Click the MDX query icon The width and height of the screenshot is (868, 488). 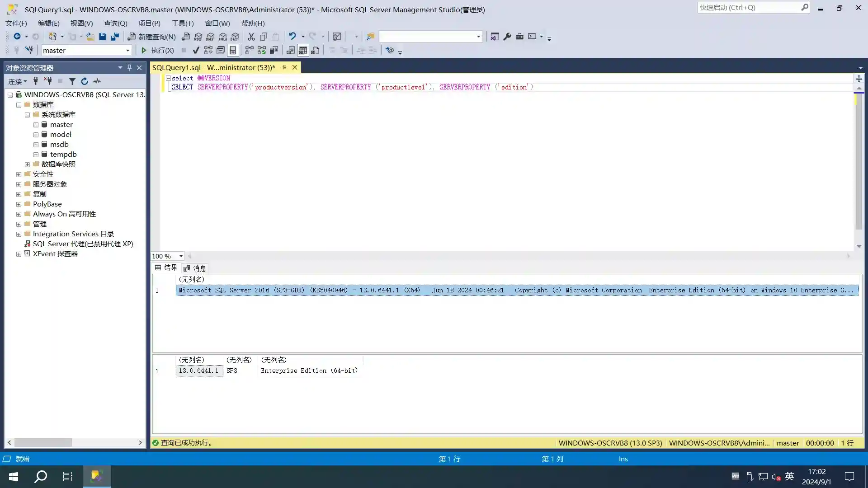[x=198, y=37]
